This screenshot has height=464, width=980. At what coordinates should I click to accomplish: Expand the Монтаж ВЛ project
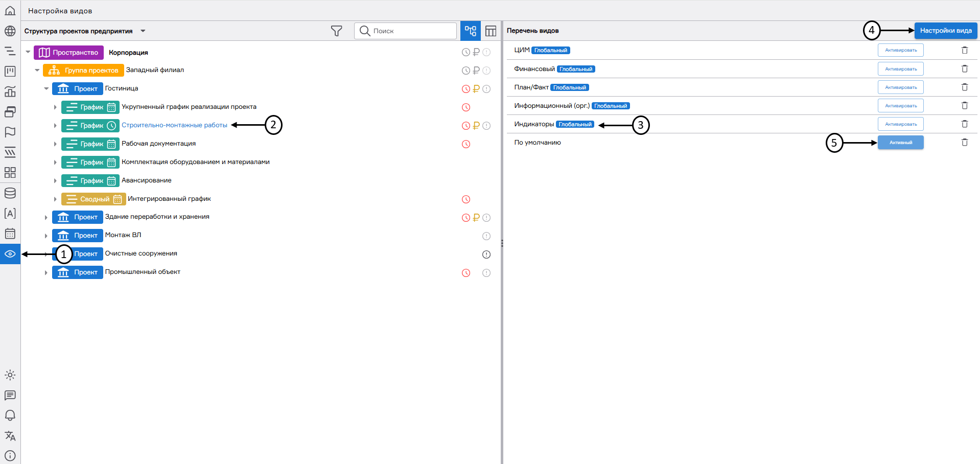tap(46, 236)
